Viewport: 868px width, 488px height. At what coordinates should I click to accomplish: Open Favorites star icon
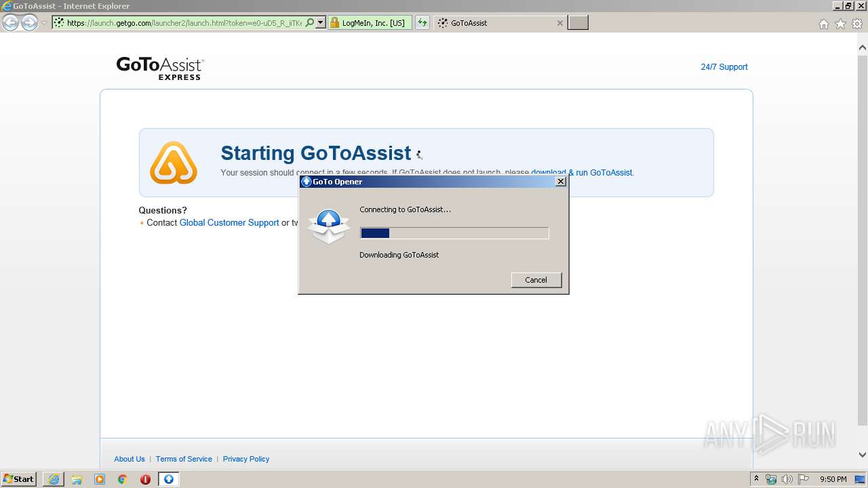point(840,24)
